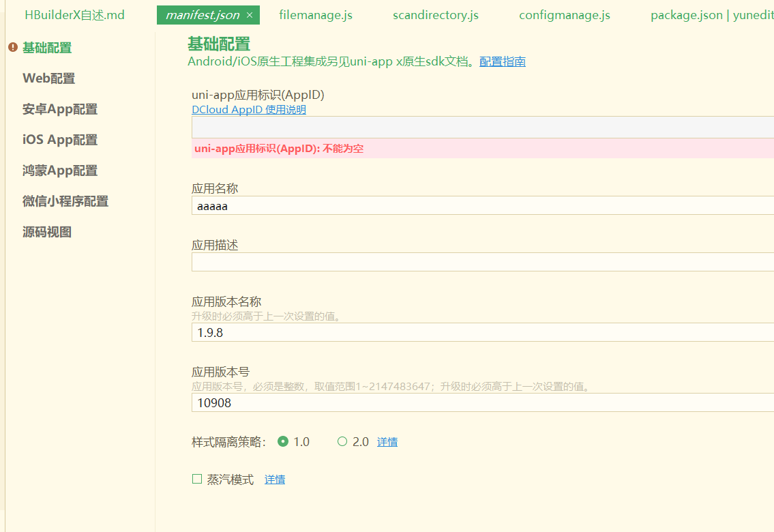Select the 2.0 style isolation radio button
The height and width of the screenshot is (532, 774).
click(342, 441)
